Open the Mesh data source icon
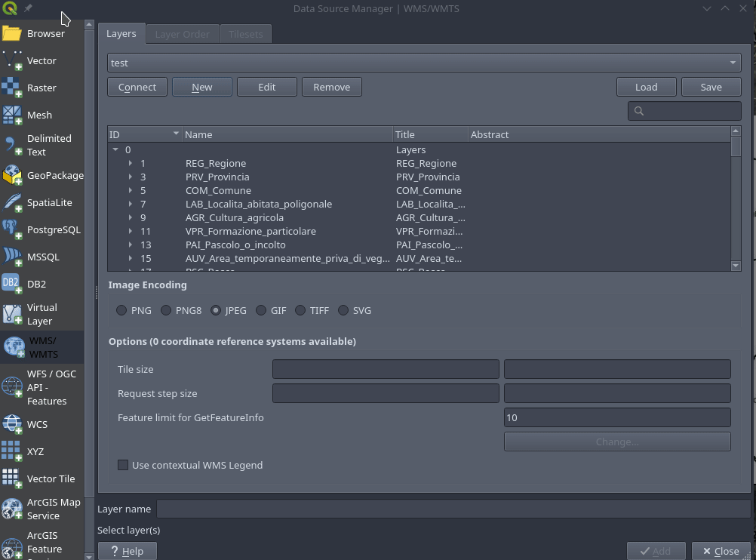Image resolution: width=756 pixels, height=560 pixels. click(x=11, y=115)
